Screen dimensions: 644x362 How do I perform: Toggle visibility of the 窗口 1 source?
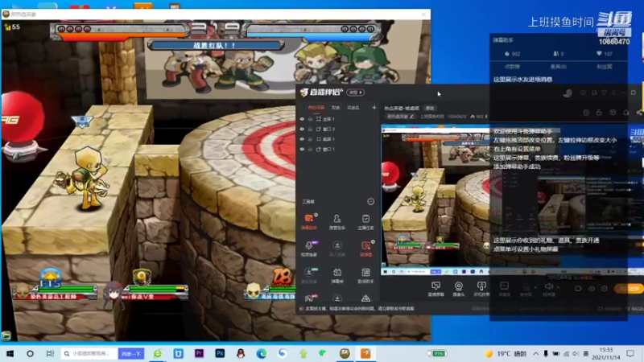tap(302, 150)
